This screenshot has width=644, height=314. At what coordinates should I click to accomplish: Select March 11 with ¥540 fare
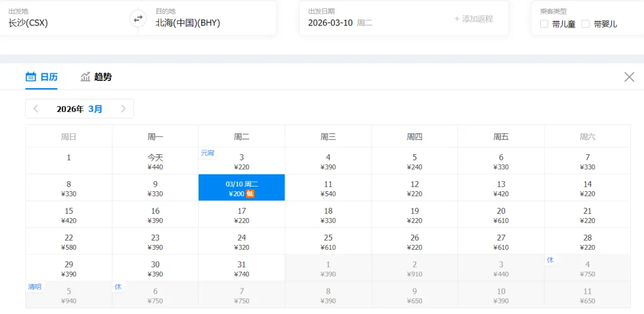pyautogui.click(x=328, y=188)
